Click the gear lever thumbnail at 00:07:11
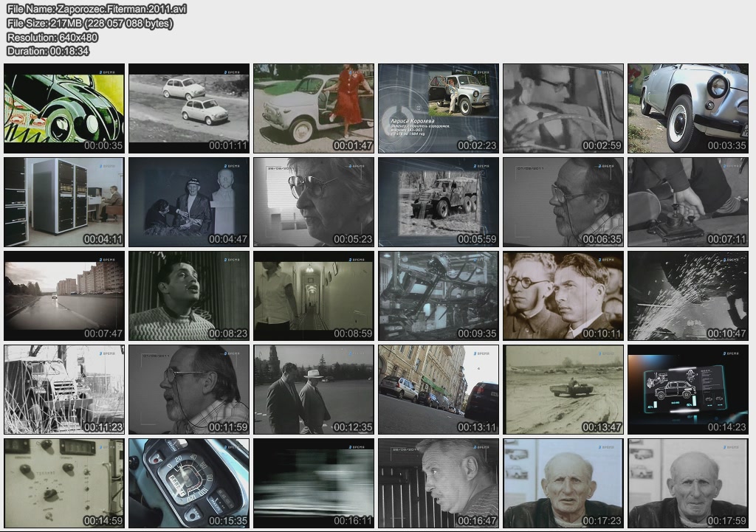 click(688, 202)
